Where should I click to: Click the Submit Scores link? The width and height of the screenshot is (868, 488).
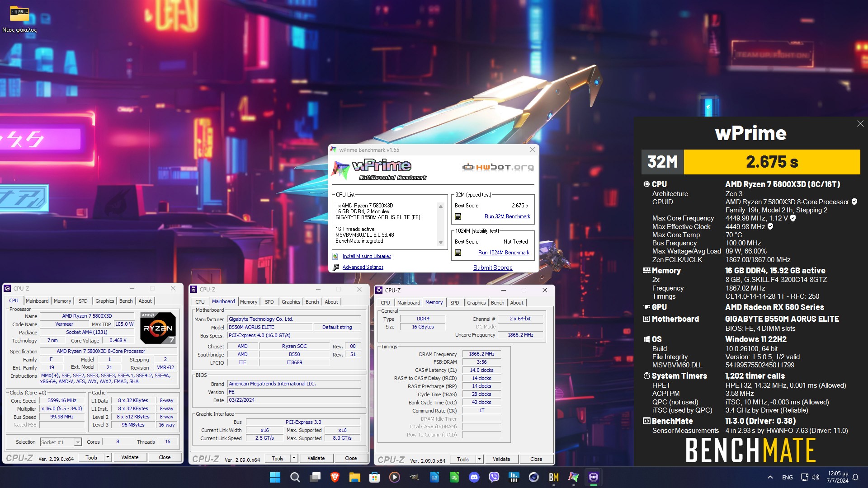pos(493,267)
